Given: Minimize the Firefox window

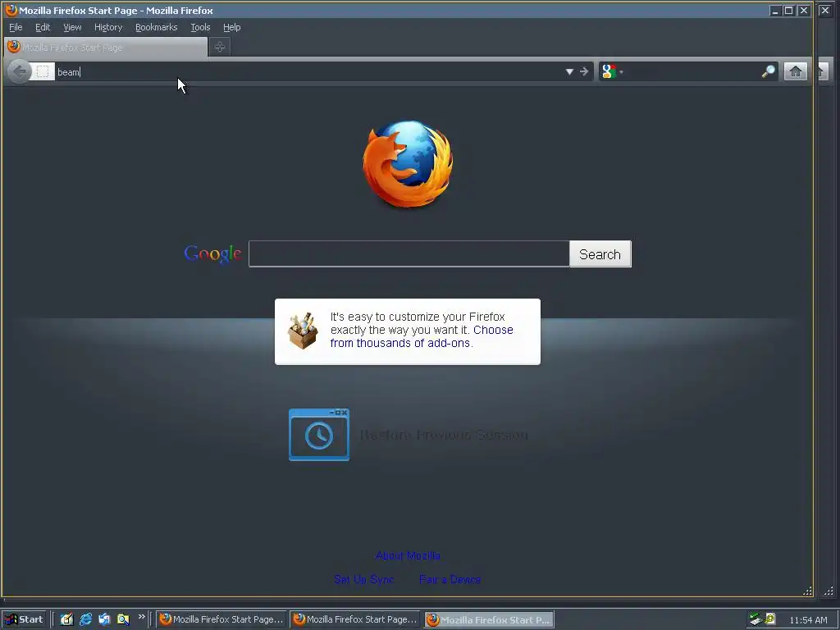Looking at the screenshot, I should 774,10.
